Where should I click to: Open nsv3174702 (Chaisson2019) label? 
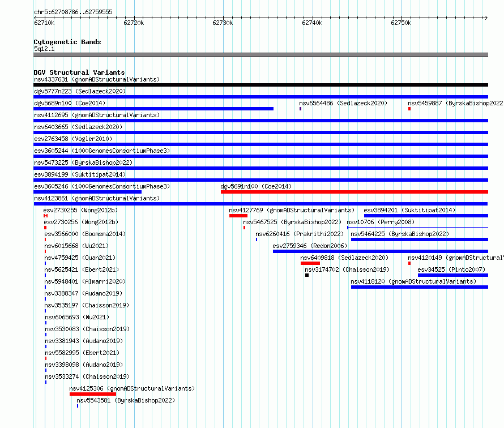(347, 269)
